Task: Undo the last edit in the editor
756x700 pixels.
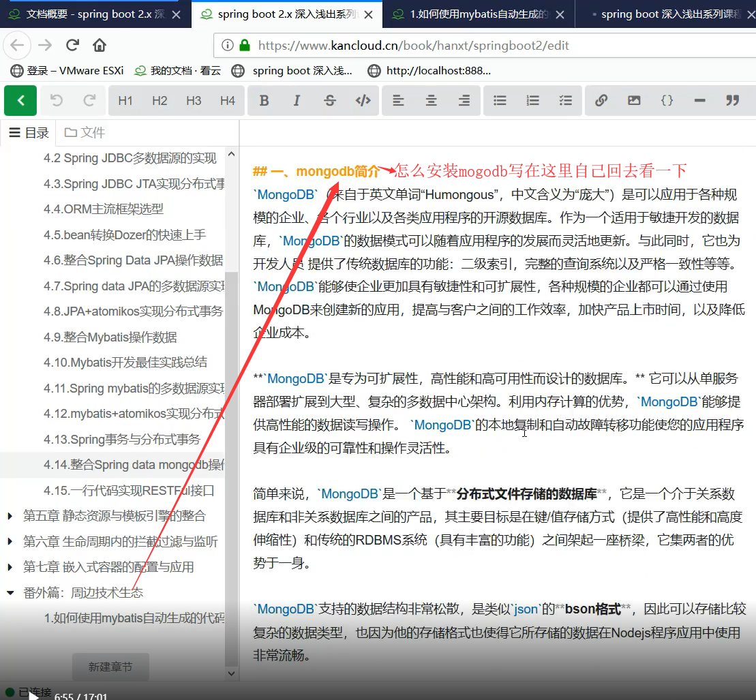Action: (57, 100)
